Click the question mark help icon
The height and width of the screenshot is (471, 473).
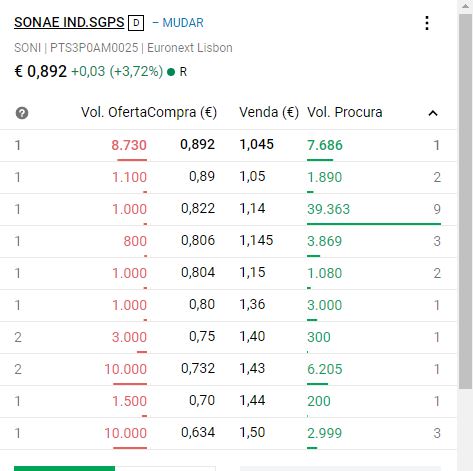(22, 113)
